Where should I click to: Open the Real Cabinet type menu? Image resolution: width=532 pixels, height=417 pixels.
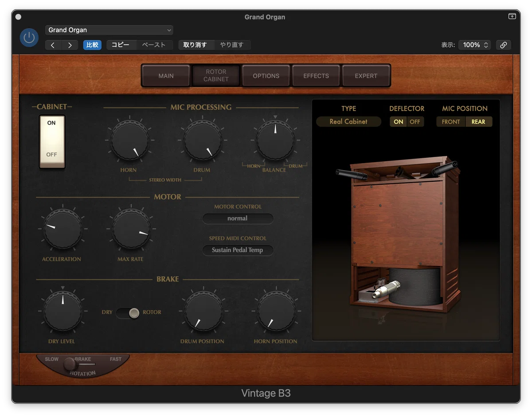point(348,121)
